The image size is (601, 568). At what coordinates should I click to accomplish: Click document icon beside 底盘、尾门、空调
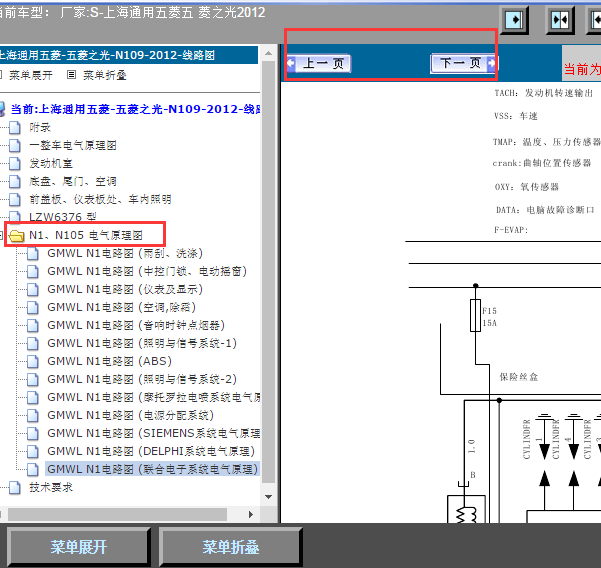pyautogui.click(x=15, y=181)
